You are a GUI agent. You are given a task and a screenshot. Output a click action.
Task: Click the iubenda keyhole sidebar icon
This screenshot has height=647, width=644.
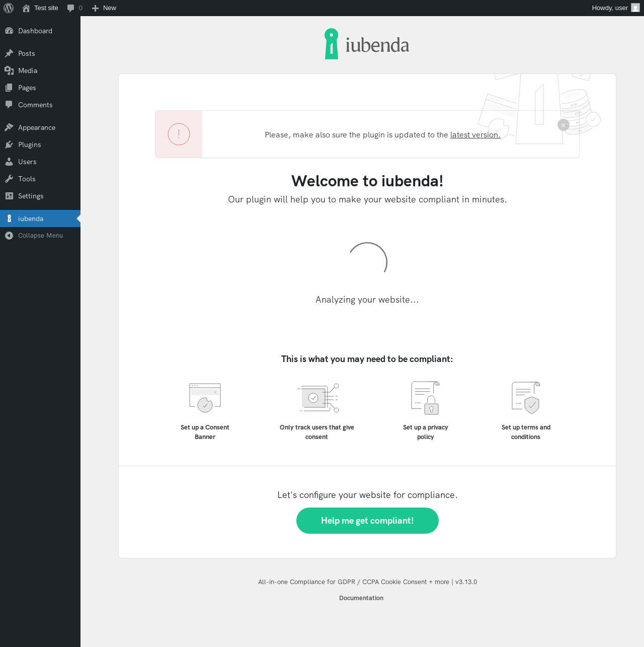pyautogui.click(x=9, y=219)
